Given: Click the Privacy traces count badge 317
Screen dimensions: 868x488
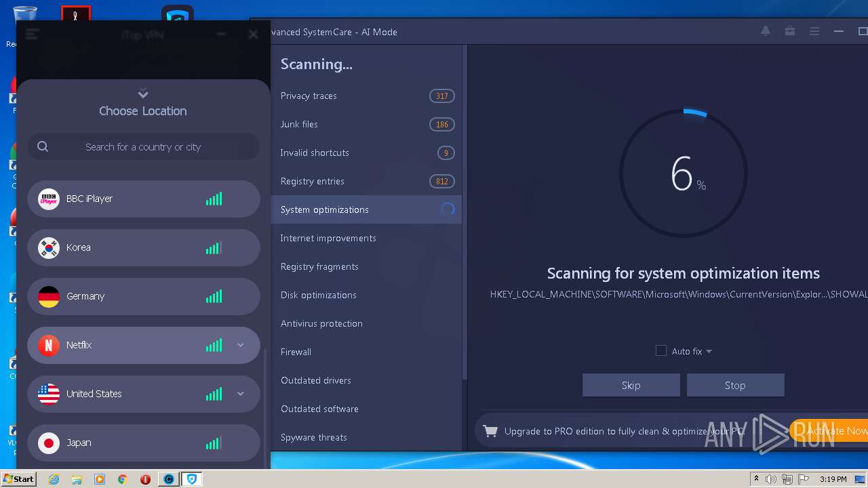Looking at the screenshot, I should (x=442, y=96).
